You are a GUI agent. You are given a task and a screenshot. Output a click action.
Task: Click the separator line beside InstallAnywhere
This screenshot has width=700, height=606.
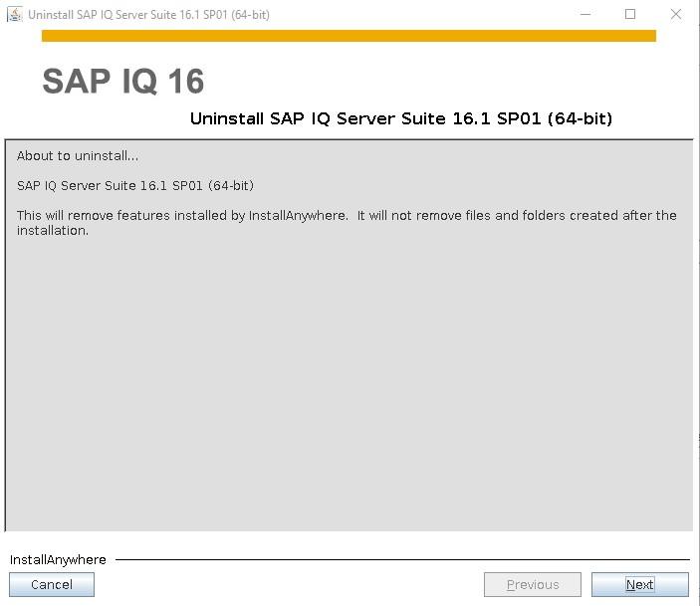pos(402,559)
